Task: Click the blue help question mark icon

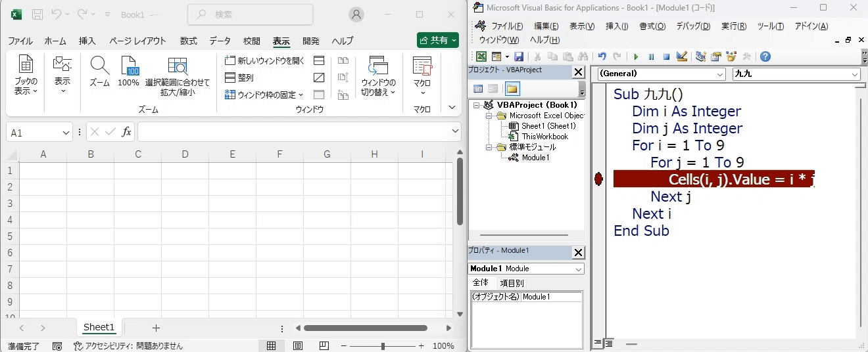Action: click(765, 56)
